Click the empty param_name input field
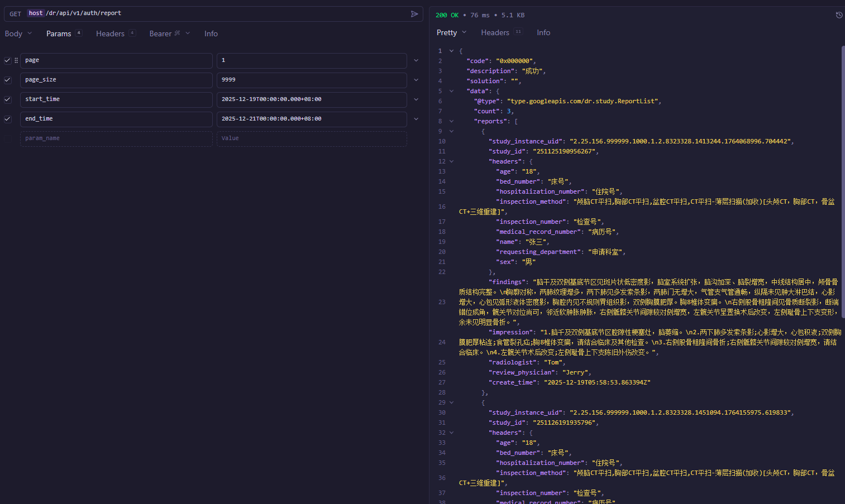Image resolution: width=845 pixels, height=504 pixels. [116, 138]
